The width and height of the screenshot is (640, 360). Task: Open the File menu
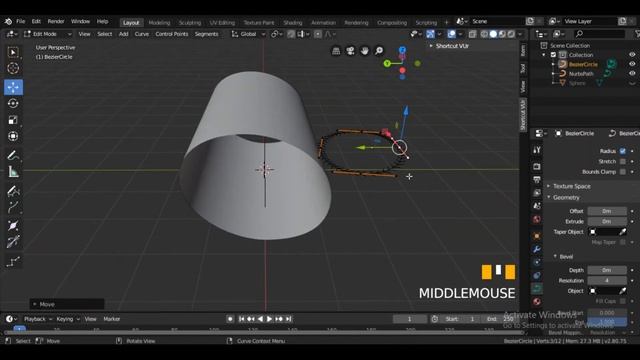(x=20, y=21)
